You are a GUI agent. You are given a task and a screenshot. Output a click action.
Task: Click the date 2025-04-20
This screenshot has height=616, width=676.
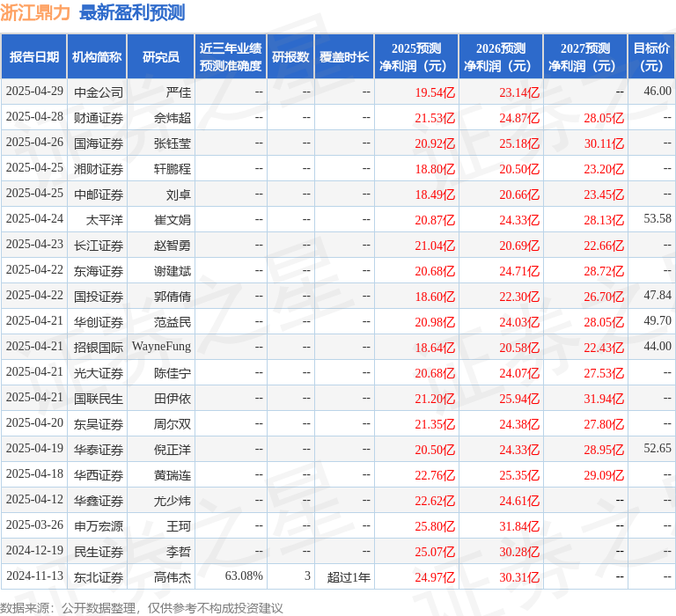[34, 423]
